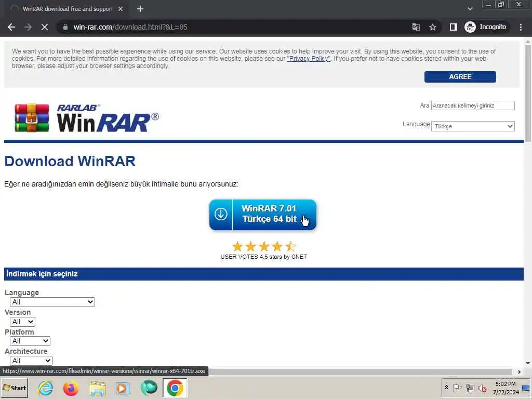The width and height of the screenshot is (532, 399).
Task: Select the Chrome taskbar icon
Action: point(175,388)
